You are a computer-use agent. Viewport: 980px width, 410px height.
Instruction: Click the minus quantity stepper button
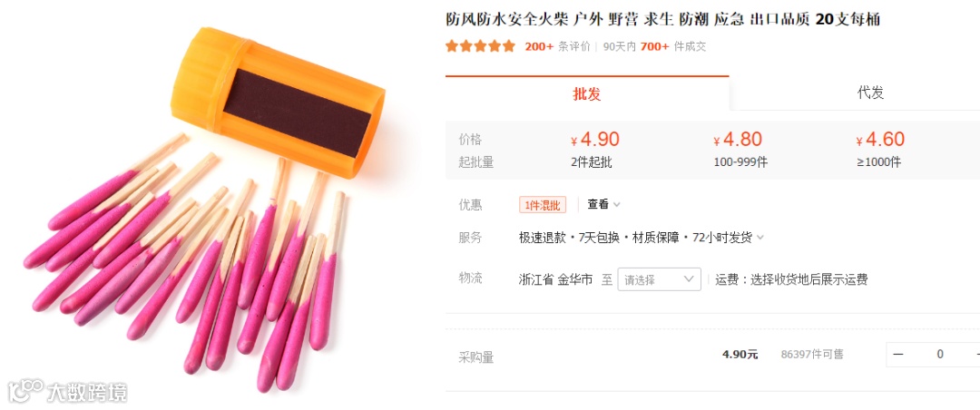(898, 355)
